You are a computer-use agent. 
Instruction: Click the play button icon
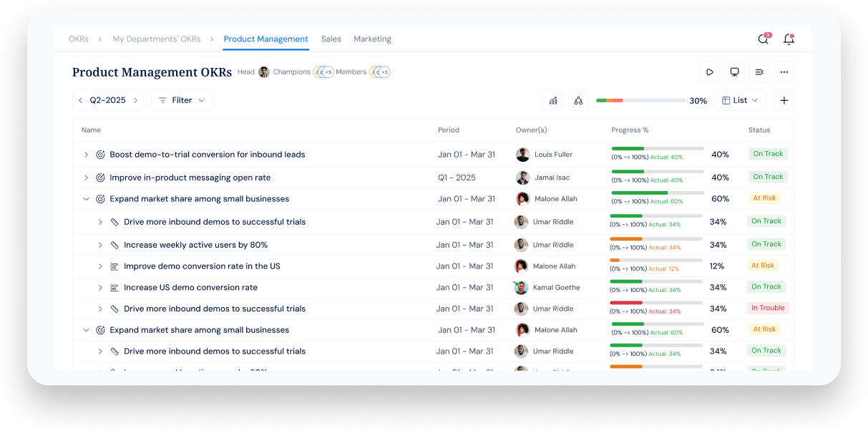tap(710, 72)
